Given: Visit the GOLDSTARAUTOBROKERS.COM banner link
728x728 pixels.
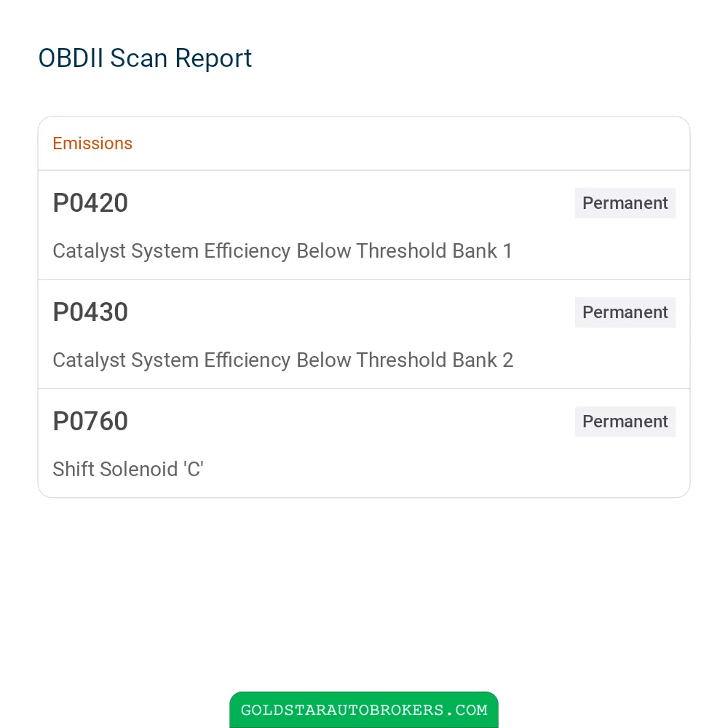Looking at the screenshot, I should [x=364, y=709].
